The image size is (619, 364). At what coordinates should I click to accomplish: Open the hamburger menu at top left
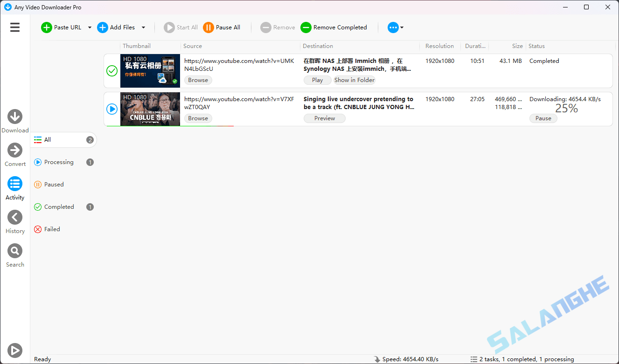14,27
